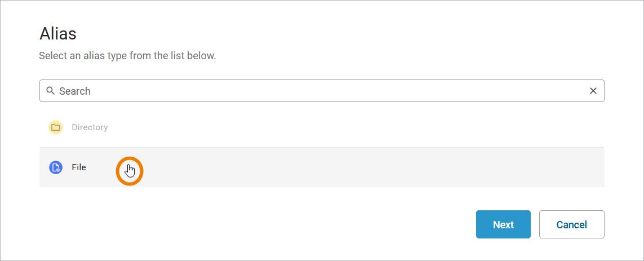The image size is (644, 261).
Task: Click the word 'File' in the list
Action: coord(79,167)
